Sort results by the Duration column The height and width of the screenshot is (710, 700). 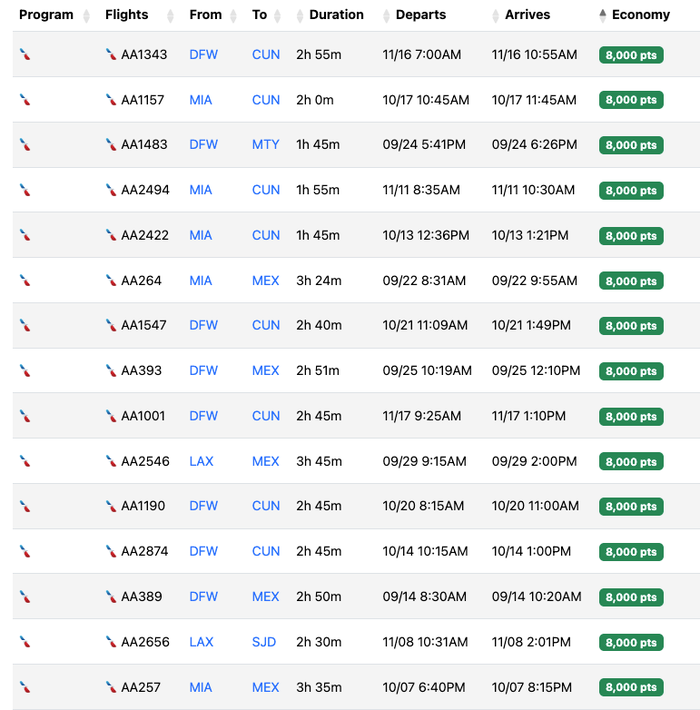tap(336, 15)
